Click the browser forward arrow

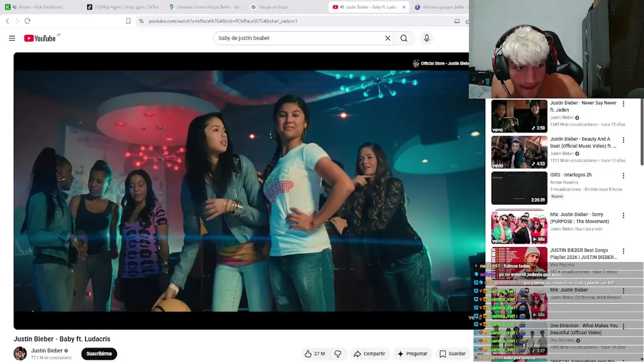[x=17, y=21]
